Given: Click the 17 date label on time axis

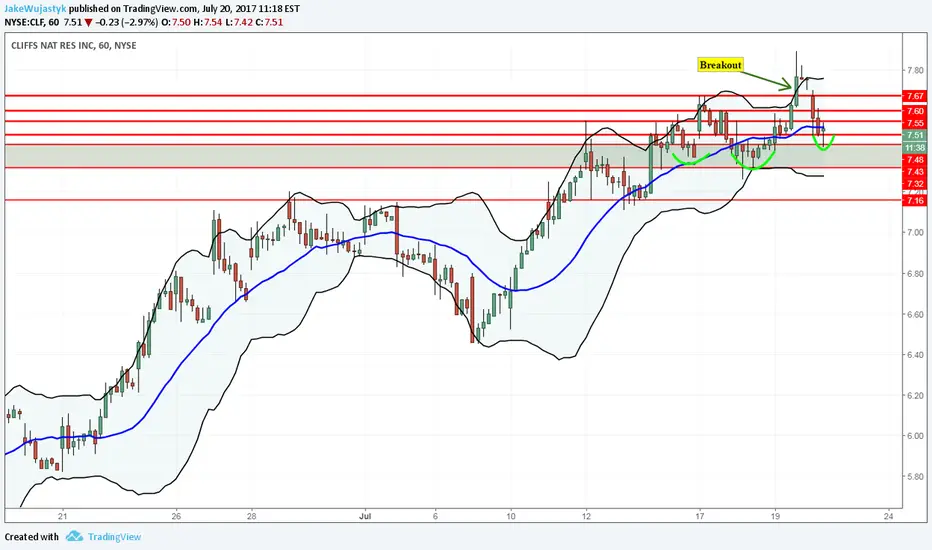Looking at the screenshot, I should click(x=700, y=516).
